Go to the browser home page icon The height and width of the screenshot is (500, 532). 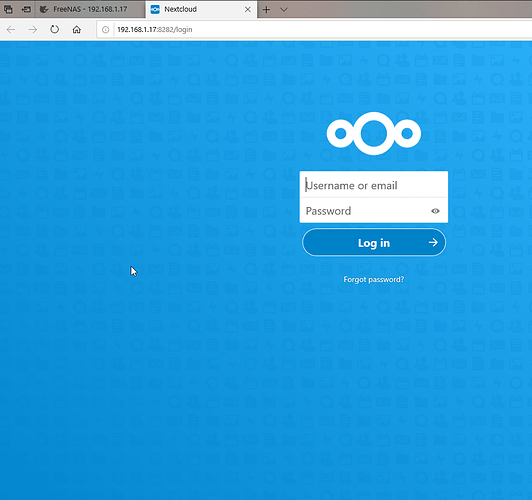click(77, 30)
